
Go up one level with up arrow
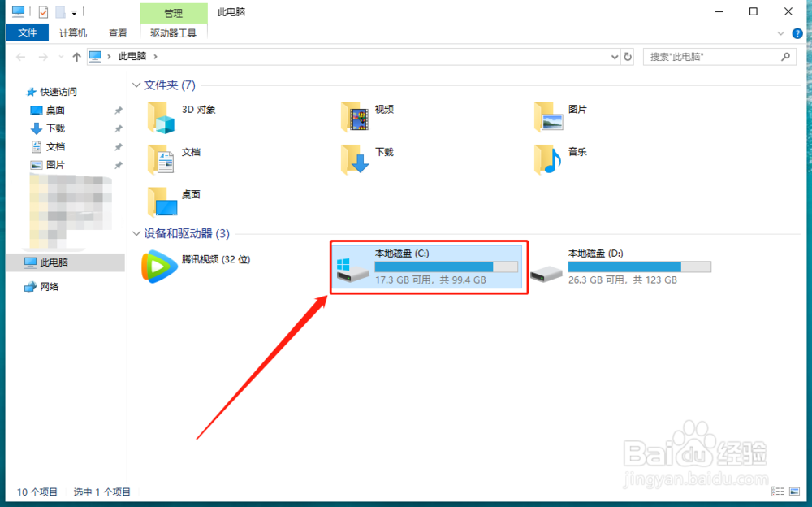(76, 57)
